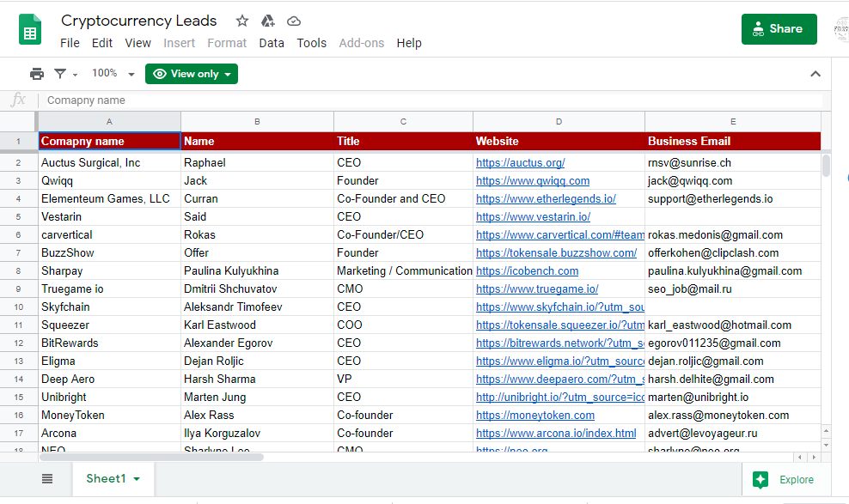Click inside the formula bar
The image size is (849, 504).
[x=258, y=100]
